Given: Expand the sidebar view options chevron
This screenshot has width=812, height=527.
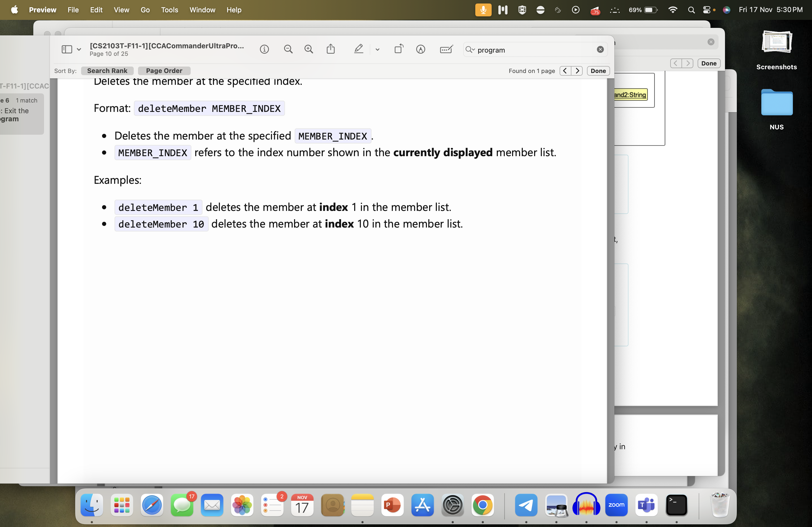Looking at the screenshot, I should tap(79, 49).
